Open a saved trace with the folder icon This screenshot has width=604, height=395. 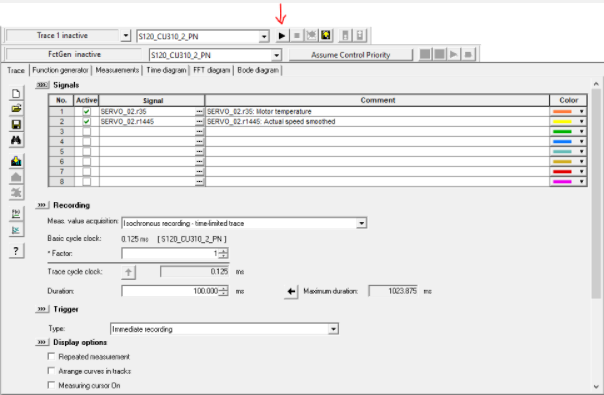[x=16, y=109]
